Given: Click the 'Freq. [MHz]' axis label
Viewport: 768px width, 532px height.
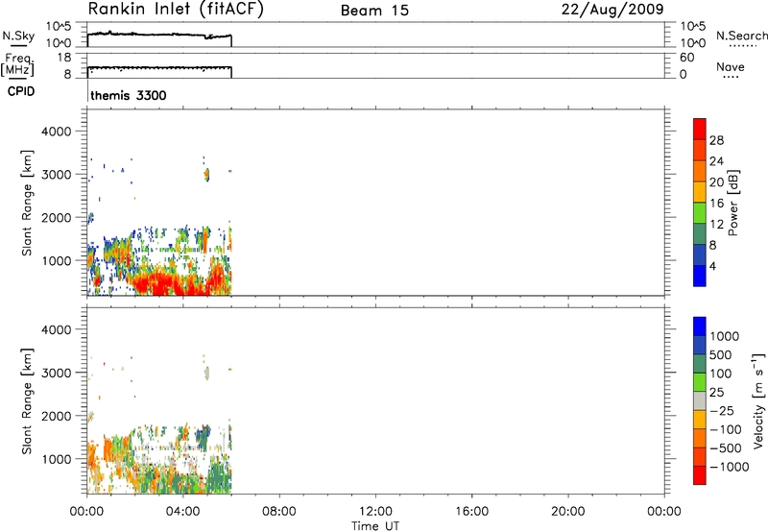Looking at the screenshot, I should (18, 65).
